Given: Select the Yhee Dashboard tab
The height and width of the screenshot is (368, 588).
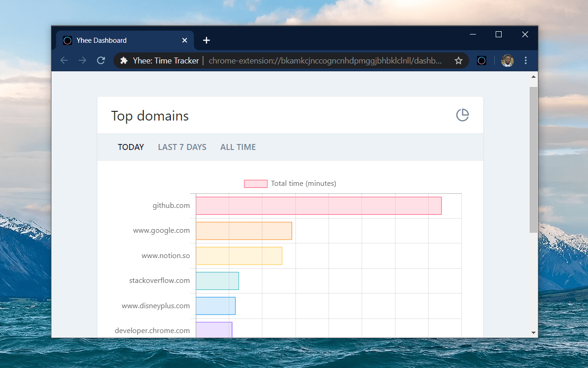Looking at the screenshot, I should point(125,40).
